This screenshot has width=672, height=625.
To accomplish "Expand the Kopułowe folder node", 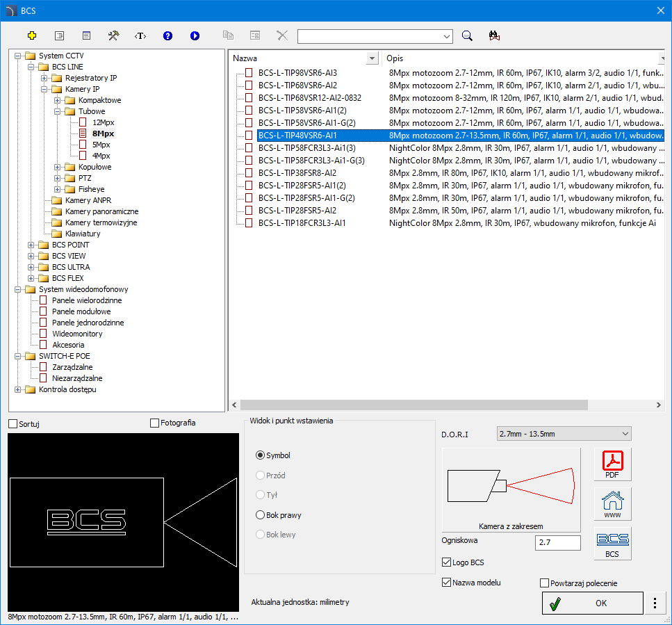I will (58, 167).
